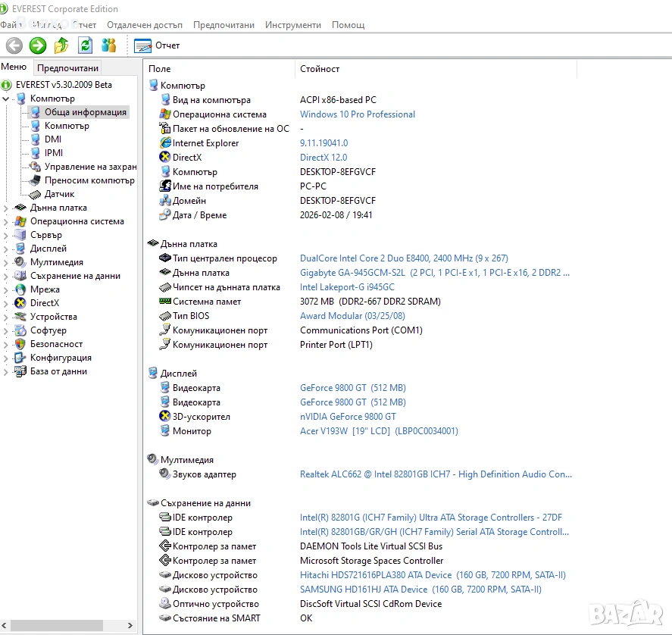Click the green Forward navigation arrow
This screenshot has height=635, width=672.
coord(38,45)
